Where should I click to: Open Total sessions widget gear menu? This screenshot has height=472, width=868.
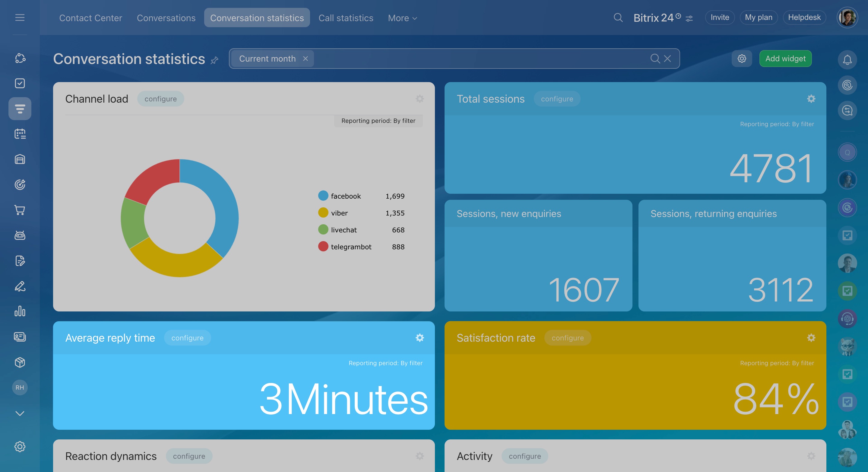(811, 99)
